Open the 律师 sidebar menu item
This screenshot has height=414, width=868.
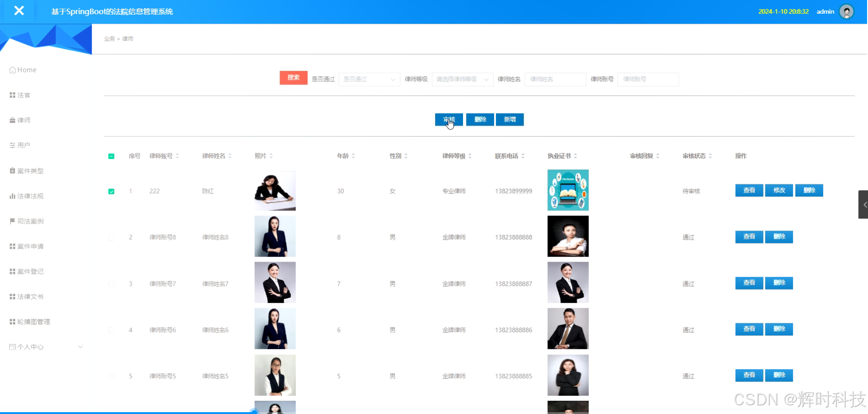[x=20, y=120]
